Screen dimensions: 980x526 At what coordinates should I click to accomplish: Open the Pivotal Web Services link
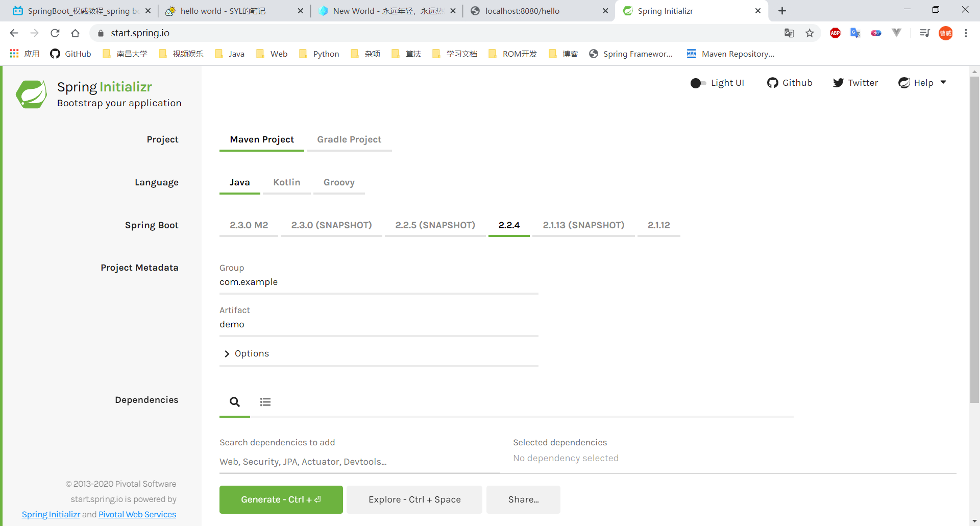(x=137, y=514)
